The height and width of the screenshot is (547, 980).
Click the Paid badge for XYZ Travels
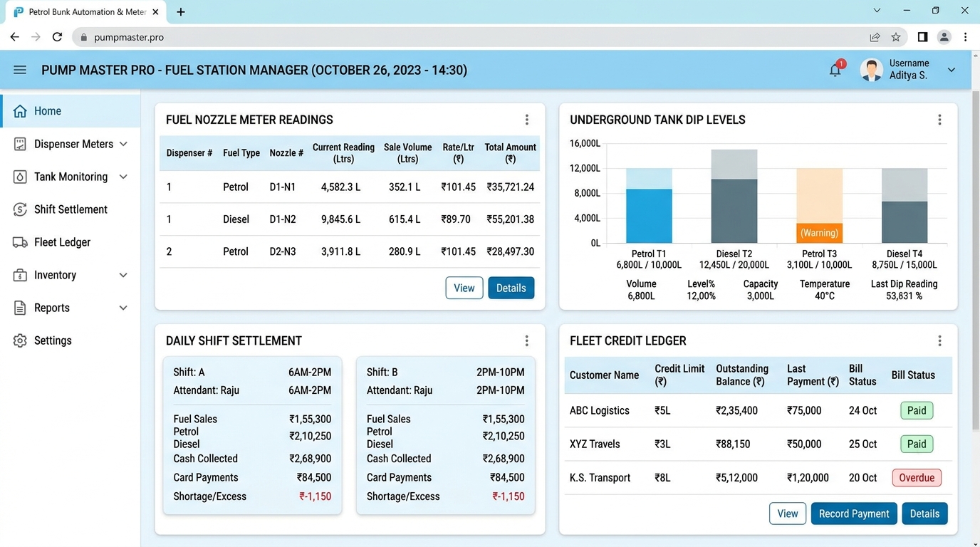pyautogui.click(x=917, y=444)
